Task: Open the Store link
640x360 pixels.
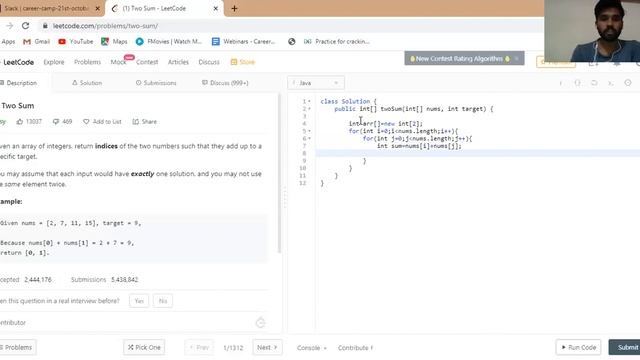Action: click(x=243, y=62)
